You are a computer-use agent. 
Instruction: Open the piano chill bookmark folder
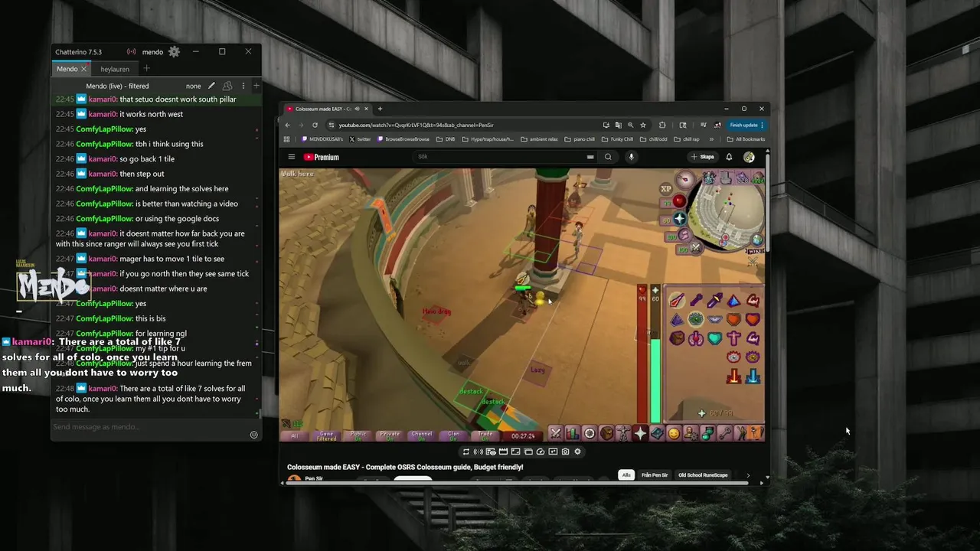point(580,139)
